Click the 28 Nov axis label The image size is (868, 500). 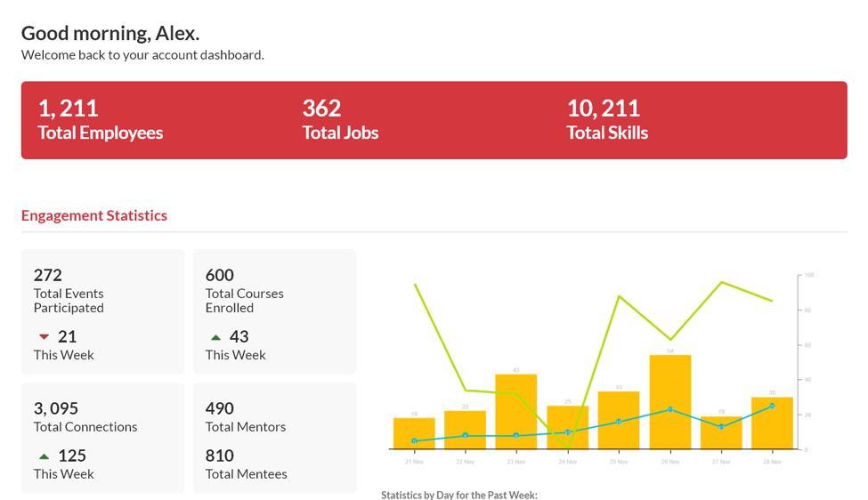[x=772, y=462]
